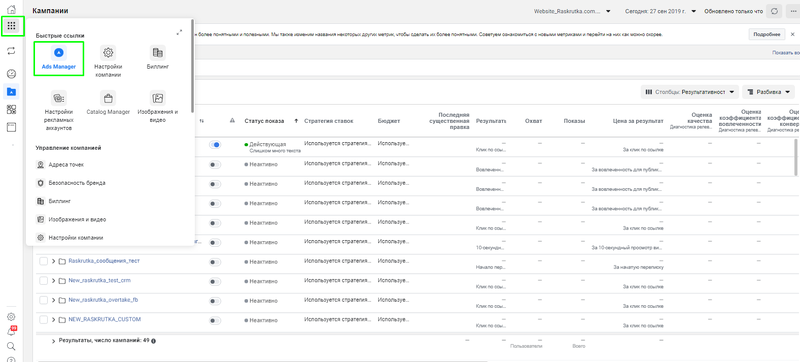Open the three-dot more options button
The width and height of the screenshot is (800, 362).
pyautogui.click(x=792, y=11)
